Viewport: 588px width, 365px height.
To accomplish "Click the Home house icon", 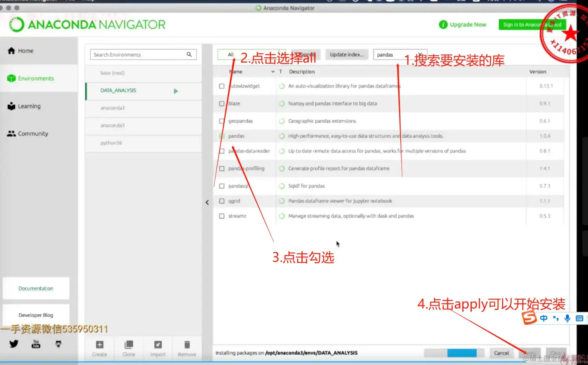I will coord(11,51).
